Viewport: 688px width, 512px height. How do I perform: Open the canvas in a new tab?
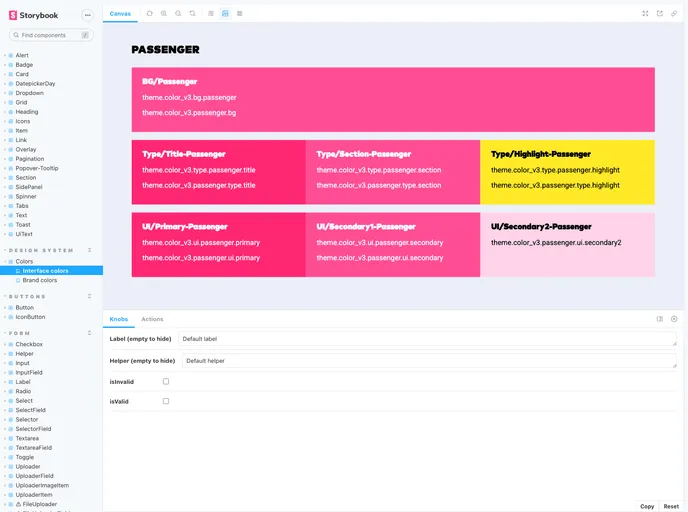pyautogui.click(x=659, y=14)
